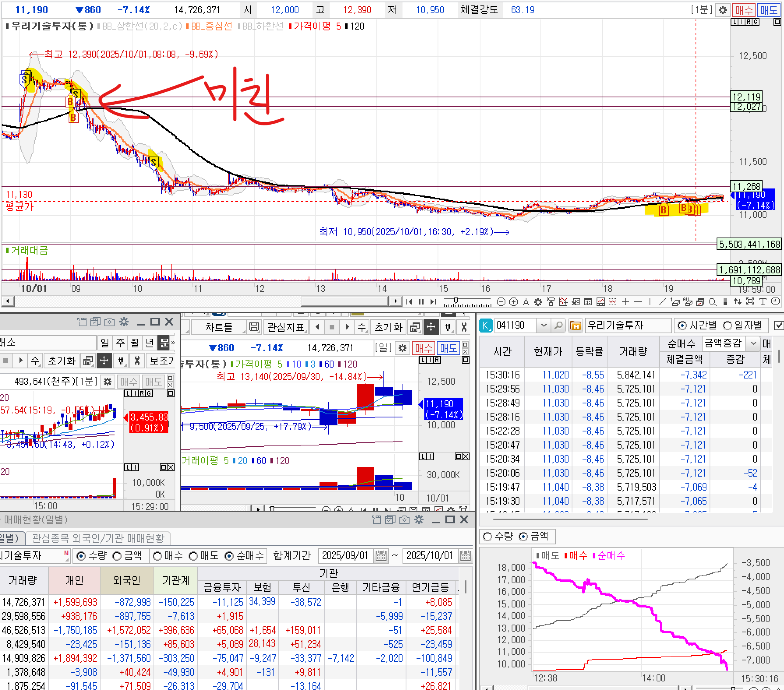Open the 금액증감 column dropdown
This screenshot has height=690, width=784.
pos(753,343)
